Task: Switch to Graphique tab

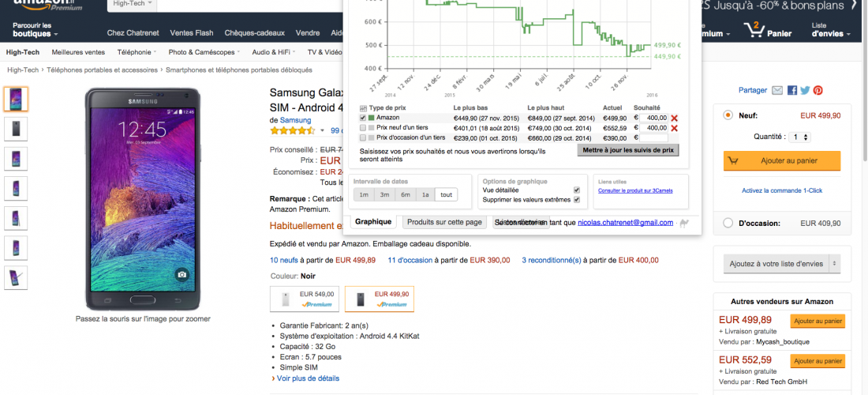Action: tap(373, 222)
